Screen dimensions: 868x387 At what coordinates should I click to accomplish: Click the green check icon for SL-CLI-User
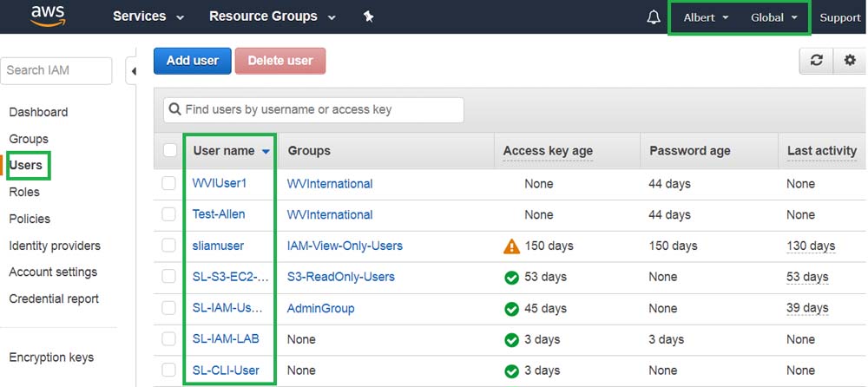tap(511, 371)
